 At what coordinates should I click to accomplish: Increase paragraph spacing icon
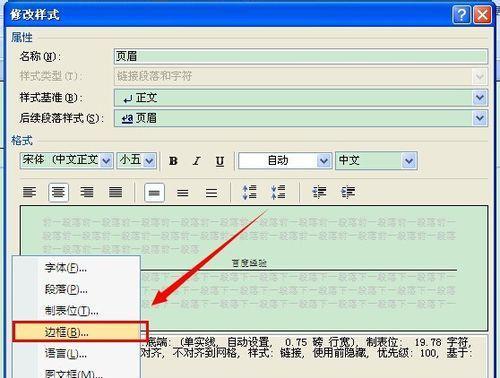coord(249,192)
